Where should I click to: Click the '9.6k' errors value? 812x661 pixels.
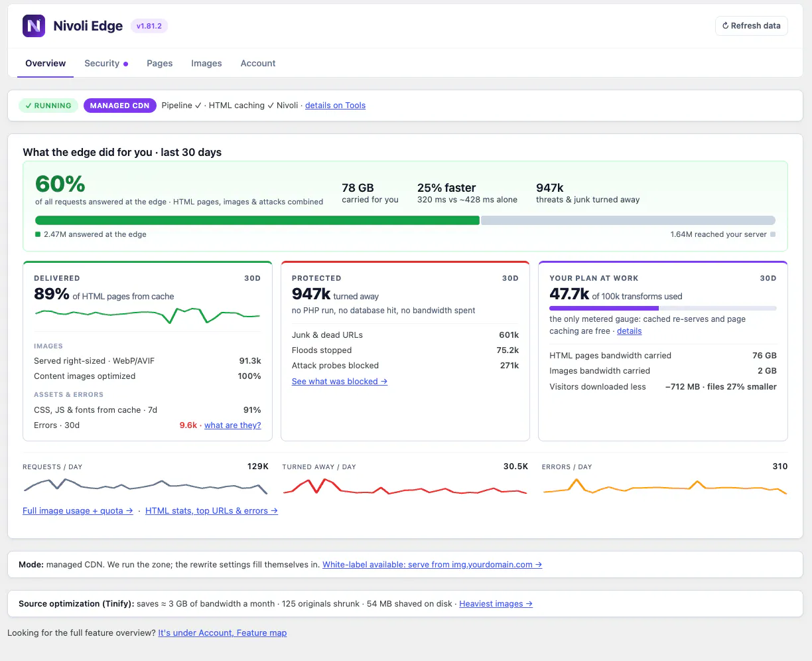[x=188, y=425]
